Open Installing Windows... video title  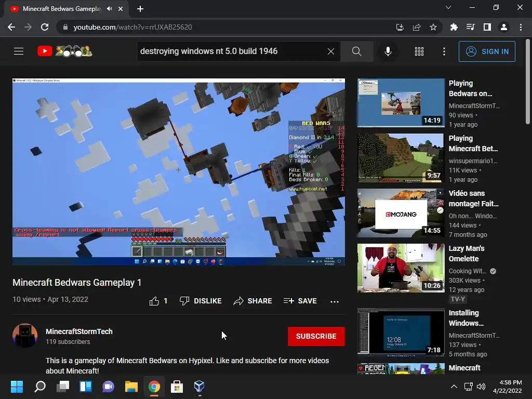pos(466,318)
